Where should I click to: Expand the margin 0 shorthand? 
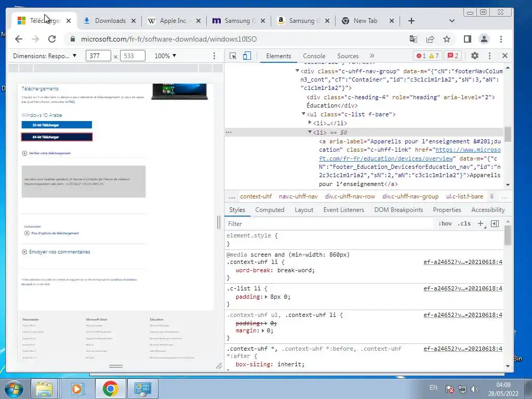[263, 330]
